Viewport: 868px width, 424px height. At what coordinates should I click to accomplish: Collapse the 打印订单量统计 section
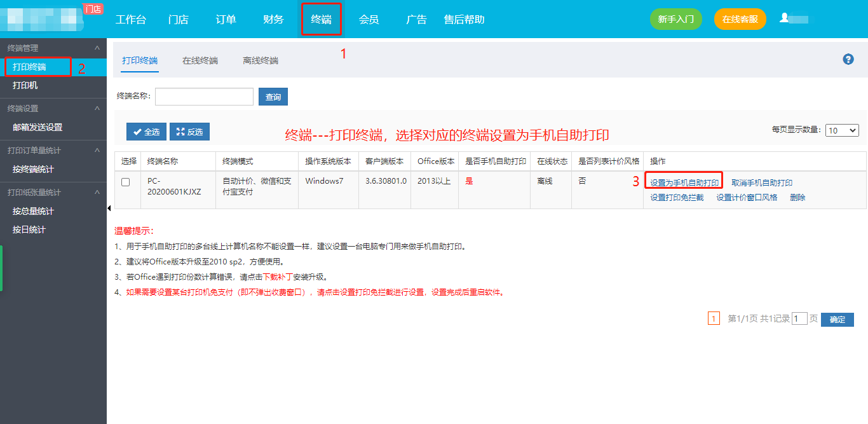97,150
